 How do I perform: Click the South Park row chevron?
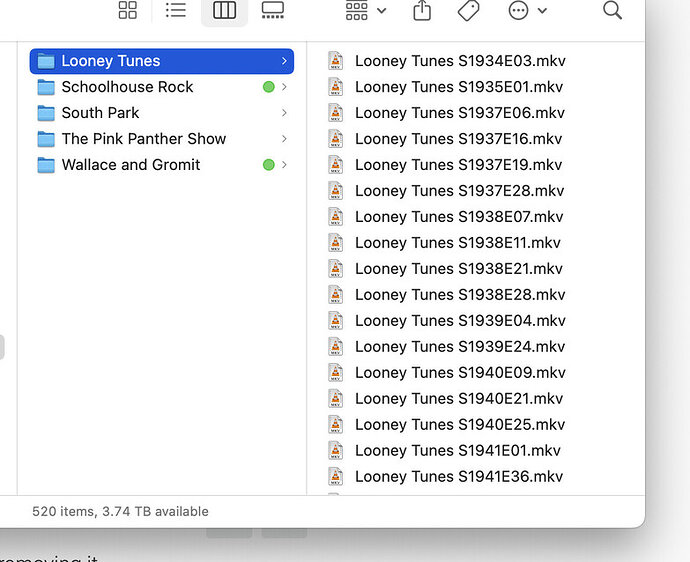tap(284, 113)
